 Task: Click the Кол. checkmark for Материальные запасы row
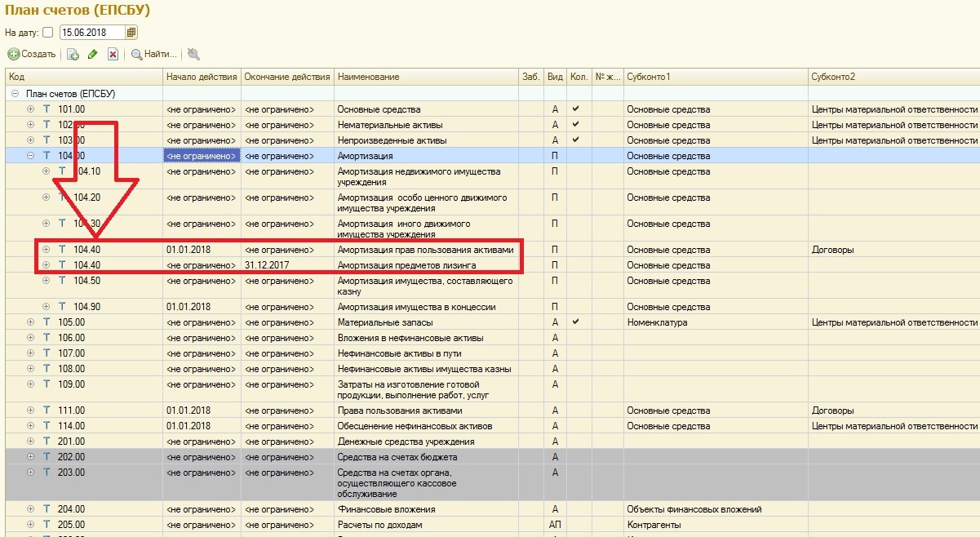point(576,322)
